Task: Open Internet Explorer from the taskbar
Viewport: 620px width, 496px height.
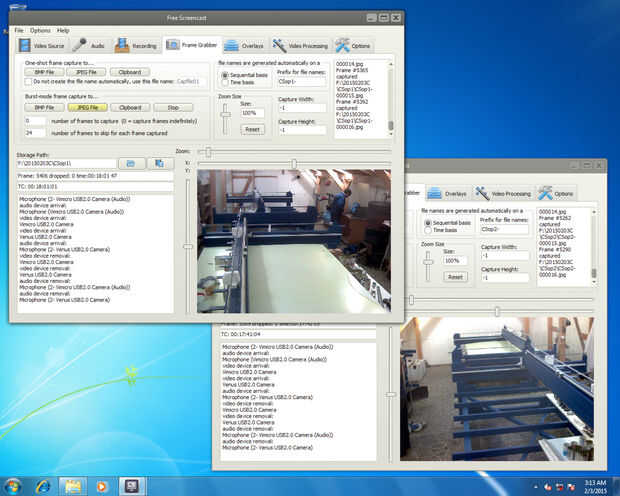Action: coord(44,485)
